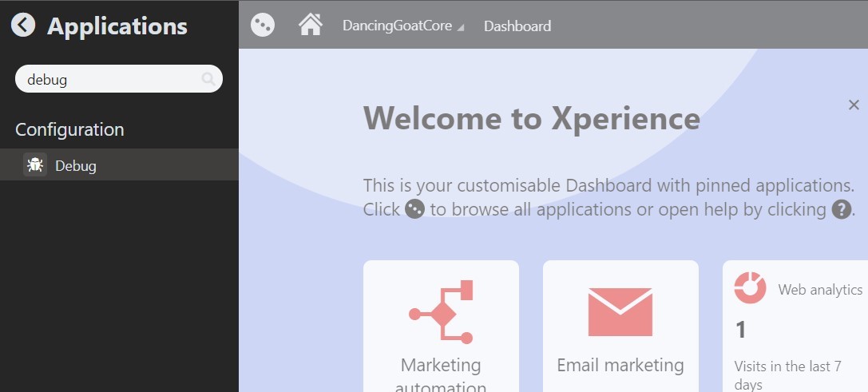This screenshot has height=392, width=868.
Task: Click the Email marketing envelope icon
Action: [x=620, y=311]
